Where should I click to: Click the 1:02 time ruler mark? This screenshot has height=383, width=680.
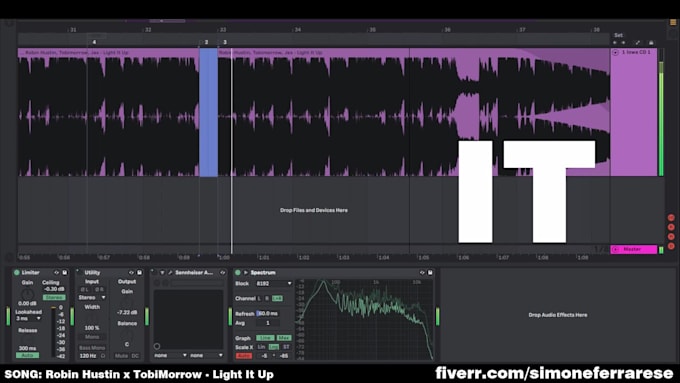click(304, 258)
